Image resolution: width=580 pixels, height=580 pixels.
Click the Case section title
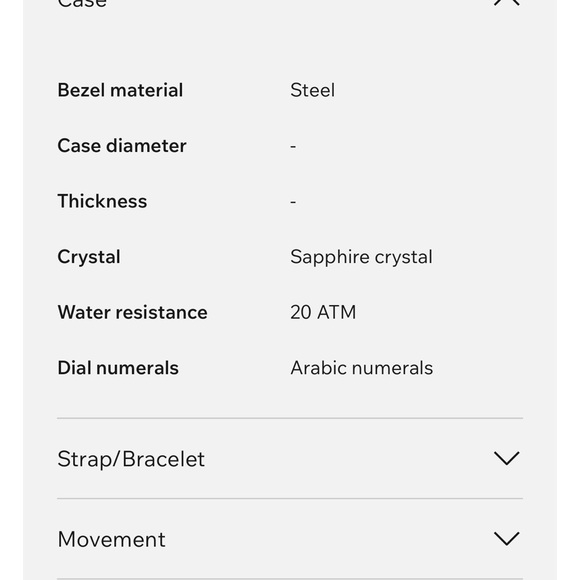tap(82, 3)
